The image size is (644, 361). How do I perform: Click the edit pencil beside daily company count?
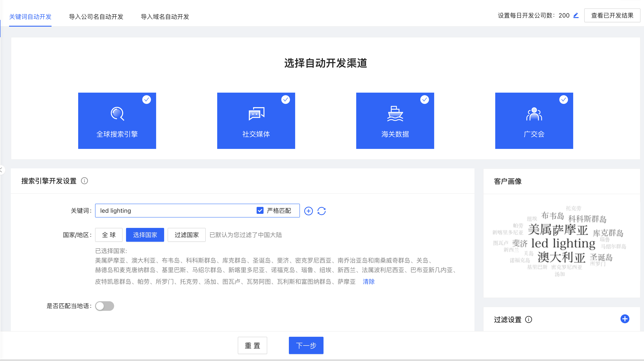click(x=576, y=16)
